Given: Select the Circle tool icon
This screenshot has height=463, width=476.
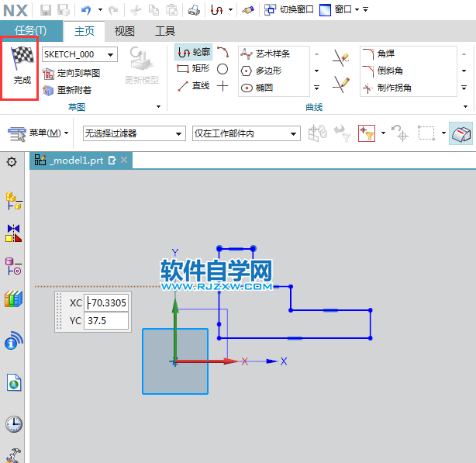Looking at the screenshot, I should pyautogui.click(x=222, y=69).
